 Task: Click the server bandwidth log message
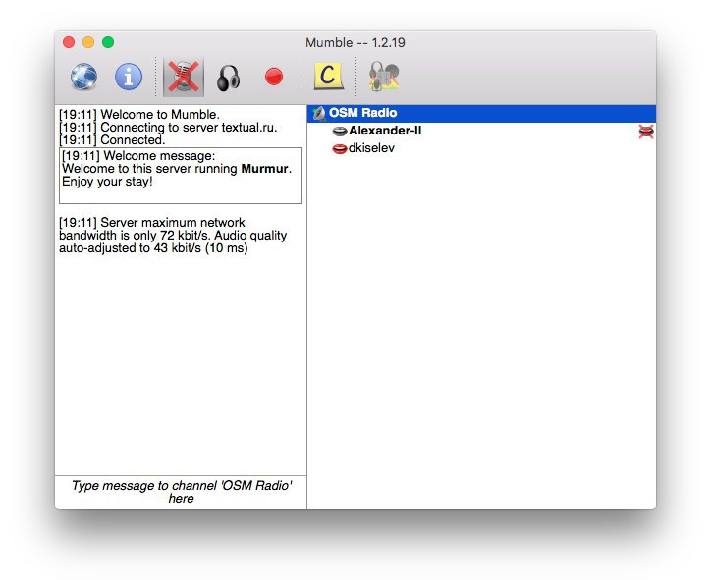(173, 236)
